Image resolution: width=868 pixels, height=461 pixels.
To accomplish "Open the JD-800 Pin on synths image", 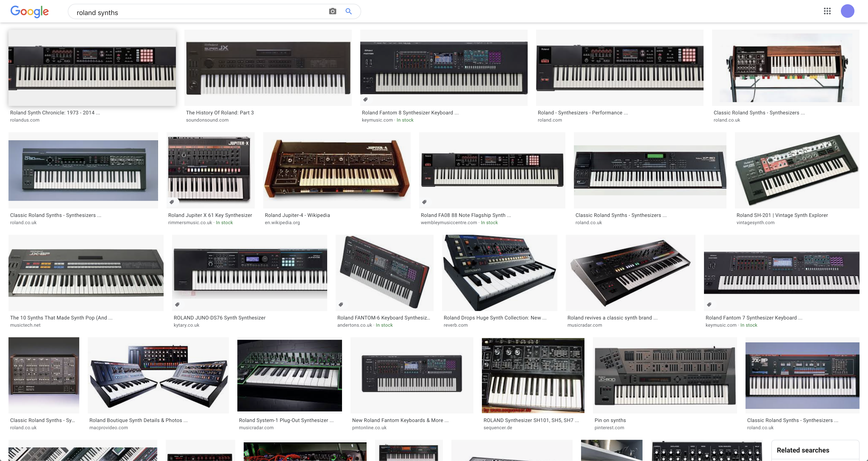I will pos(665,375).
